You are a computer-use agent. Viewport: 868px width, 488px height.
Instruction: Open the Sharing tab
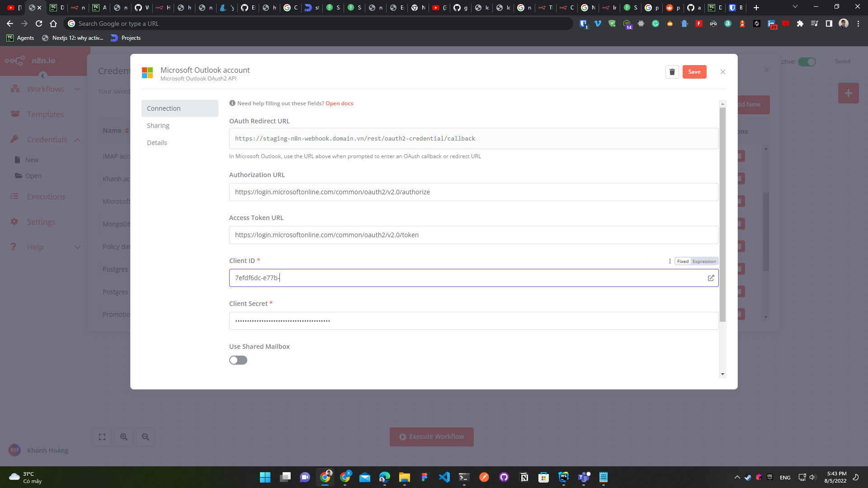click(158, 126)
